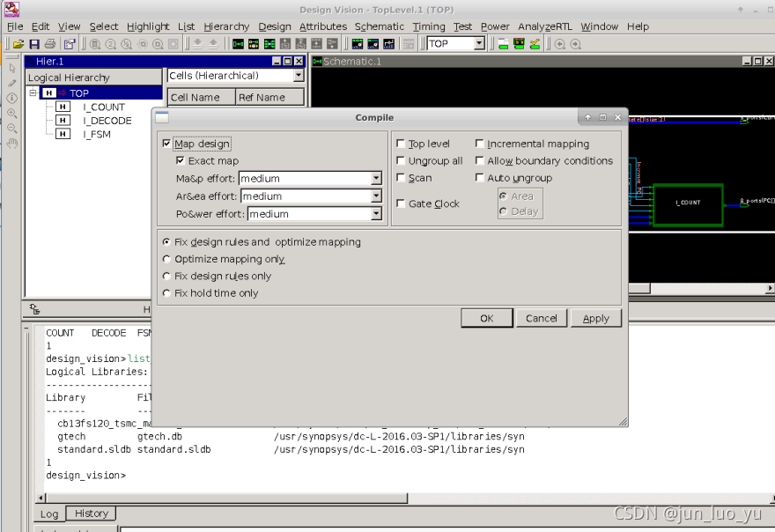Select the info query tool in sidebar
This screenshot has width=775, height=532.
[x=11, y=98]
